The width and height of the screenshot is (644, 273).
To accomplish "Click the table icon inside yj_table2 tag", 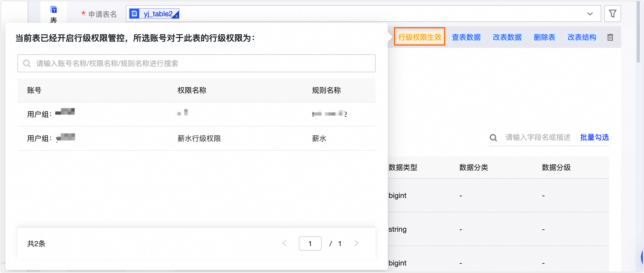I will [x=135, y=14].
